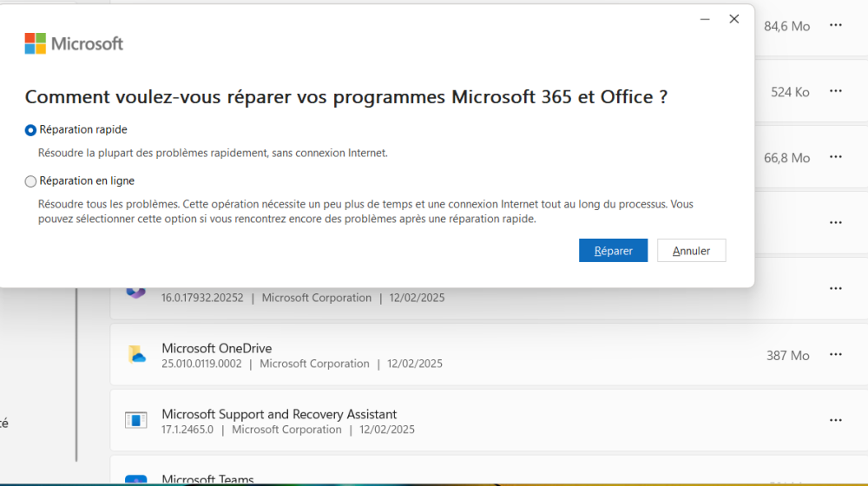Click the Annuler button
The width and height of the screenshot is (868, 486).
coord(691,251)
